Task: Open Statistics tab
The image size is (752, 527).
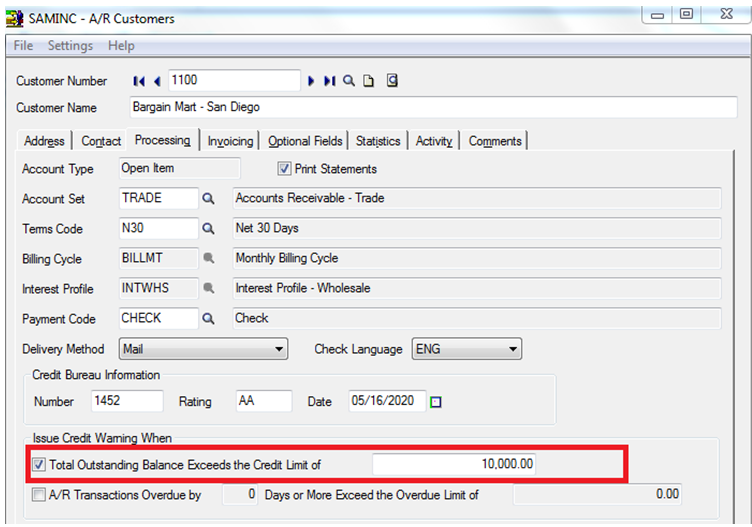Action: (x=378, y=141)
